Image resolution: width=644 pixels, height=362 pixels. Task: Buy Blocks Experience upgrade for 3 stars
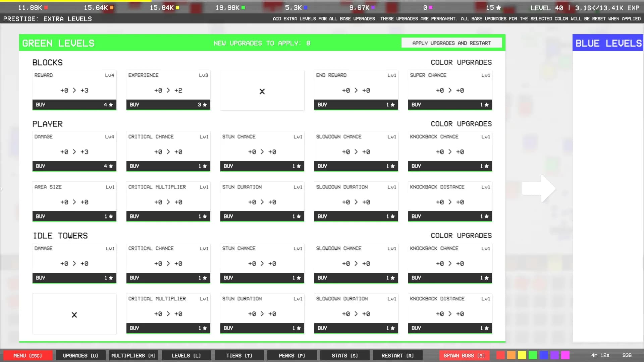pyautogui.click(x=168, y=105)
